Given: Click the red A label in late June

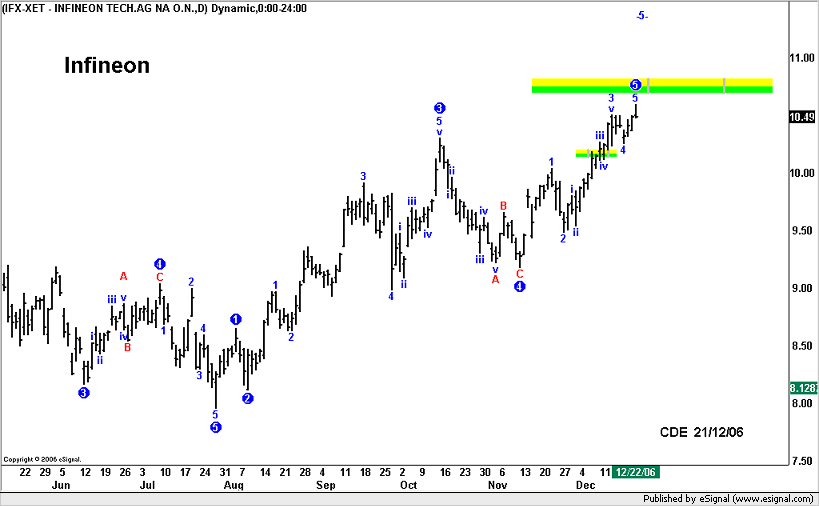Looking at the screenshot, I should (x=124, y=276).
